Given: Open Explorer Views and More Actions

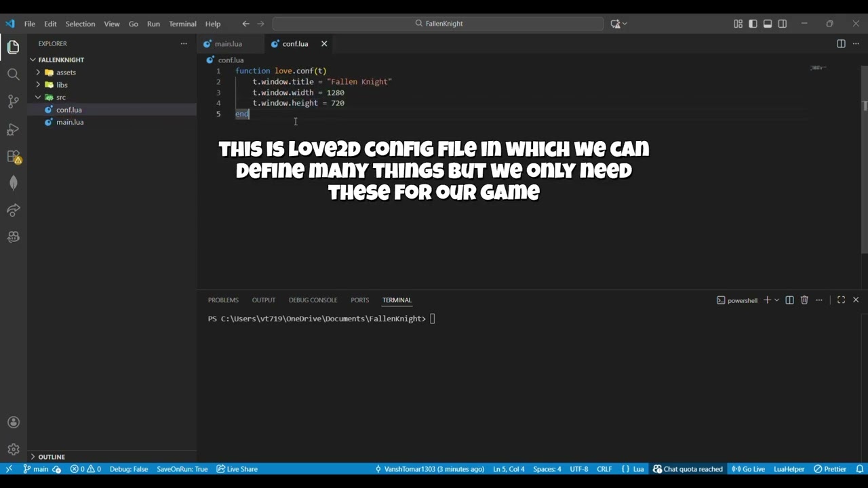Looking at the screenshot, I should coord(183,43).
